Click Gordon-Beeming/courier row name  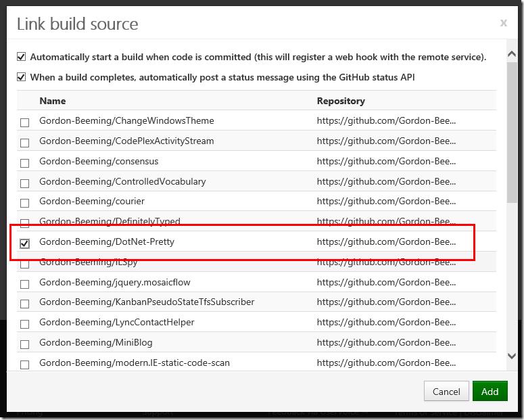tap(92, 201)
